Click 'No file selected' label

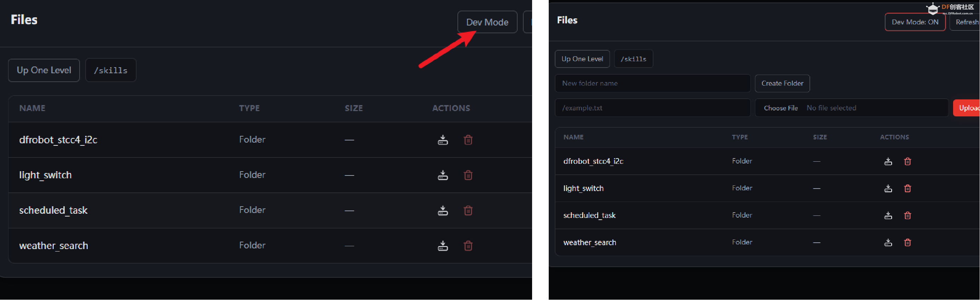click(832, 108)
